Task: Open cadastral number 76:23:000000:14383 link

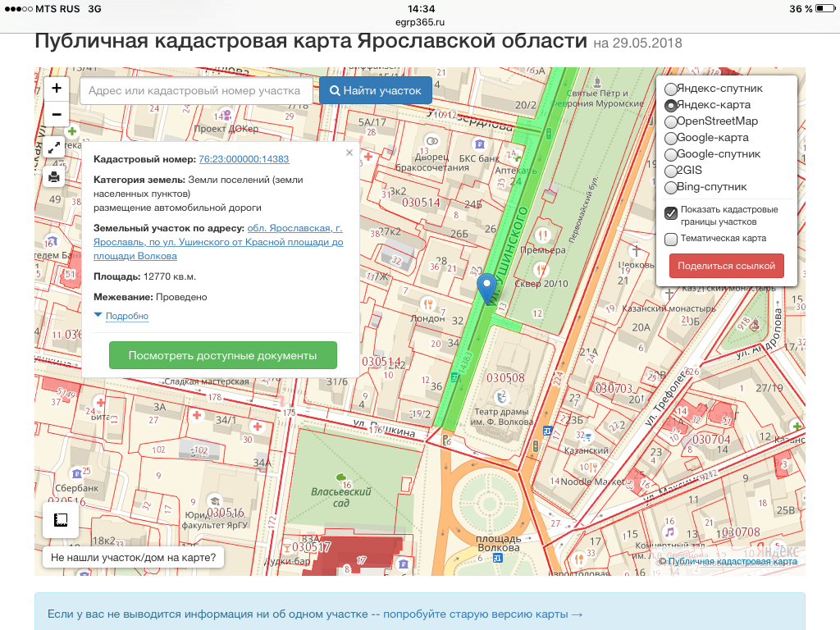Action: [244, 159]
